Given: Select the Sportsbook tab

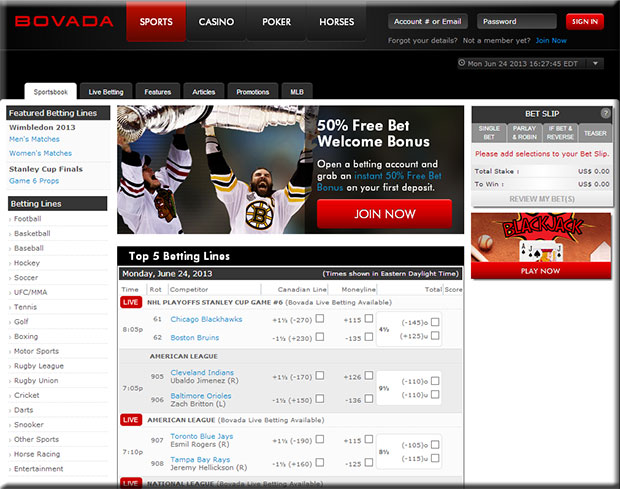Looking at the screenshot, I should tap(51, 92).
